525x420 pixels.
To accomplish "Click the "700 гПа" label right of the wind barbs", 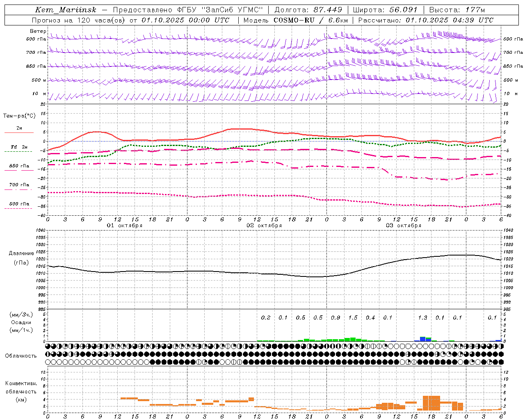I will 513,52.
